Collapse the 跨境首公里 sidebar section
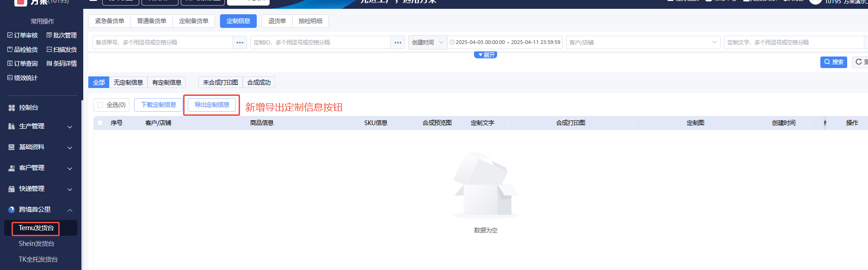Screen dimensions: 868x270 click(70, 210)
